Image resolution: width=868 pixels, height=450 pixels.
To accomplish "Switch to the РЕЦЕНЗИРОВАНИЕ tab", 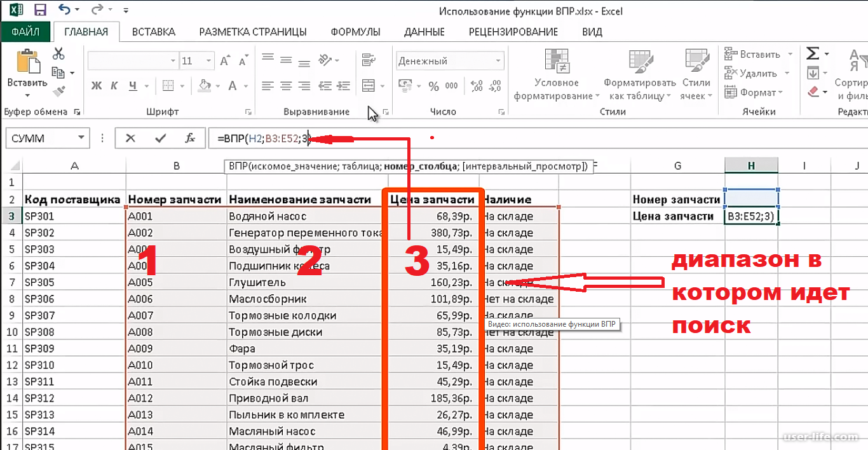I will [513, 31].
